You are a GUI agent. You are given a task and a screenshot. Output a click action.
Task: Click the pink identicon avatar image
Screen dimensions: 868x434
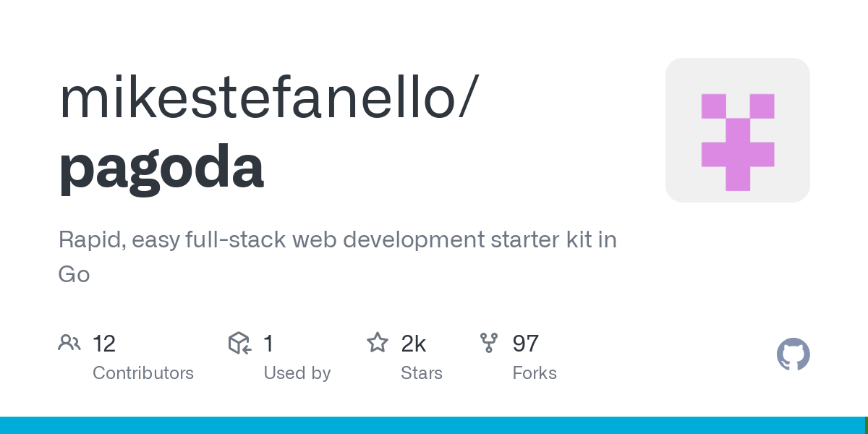coord(737,130)
